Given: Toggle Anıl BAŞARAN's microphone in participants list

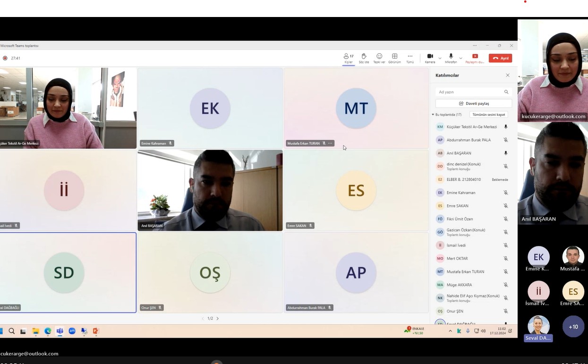Looking at the screenshot, I should pyautogui.click(x=505, y=153).
